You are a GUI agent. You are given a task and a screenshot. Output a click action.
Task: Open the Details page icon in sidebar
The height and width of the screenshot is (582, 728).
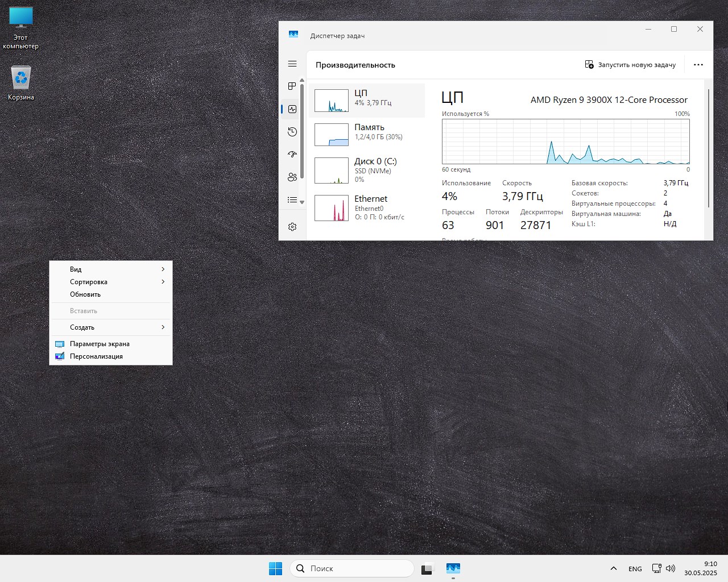292,200
